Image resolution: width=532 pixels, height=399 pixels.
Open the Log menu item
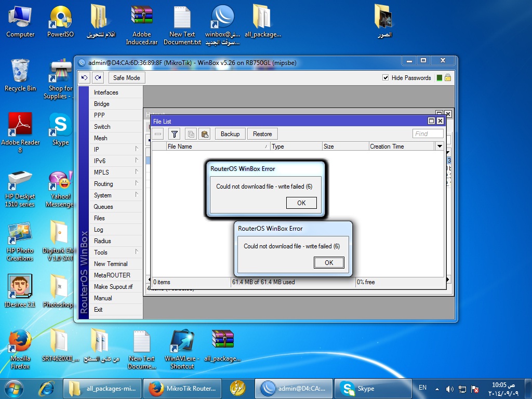coord(116,230)
